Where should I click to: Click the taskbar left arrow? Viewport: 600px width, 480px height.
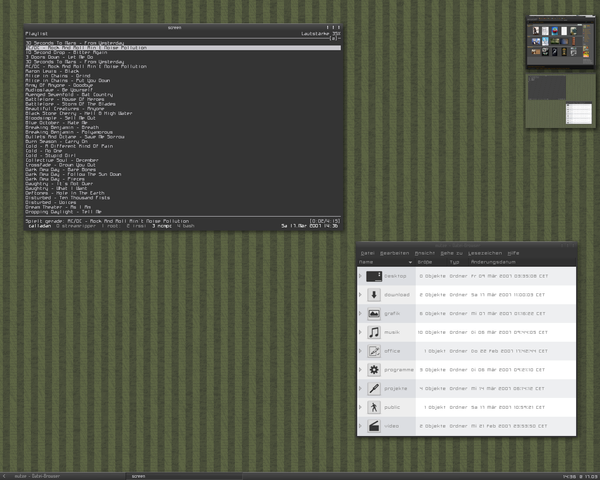(4, 476)
